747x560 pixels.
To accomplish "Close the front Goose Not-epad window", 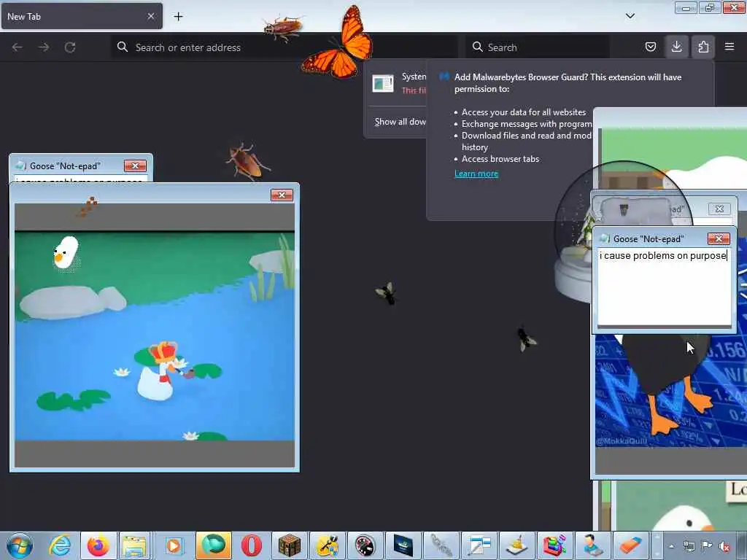I will coord(719,238).
